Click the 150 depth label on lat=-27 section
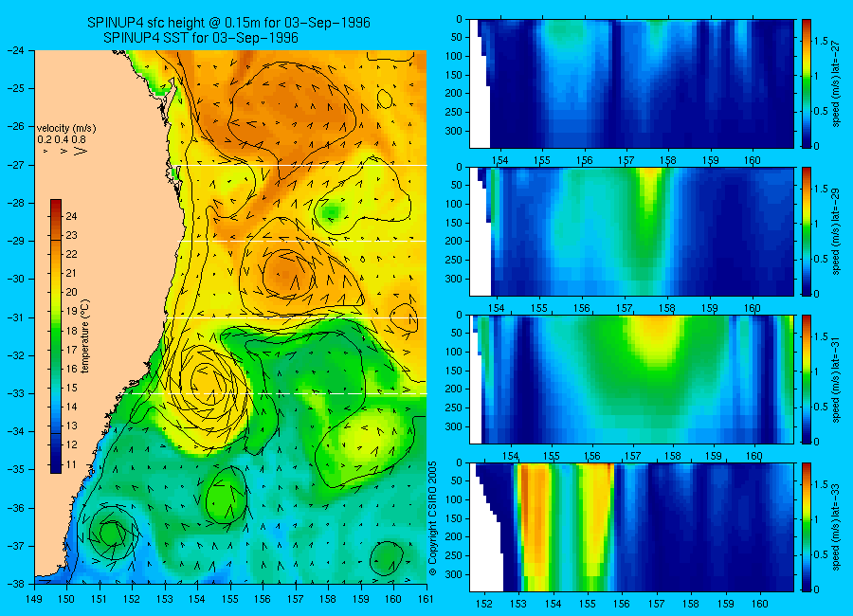This screenshot has height=616, width=853. coord(453,75)
